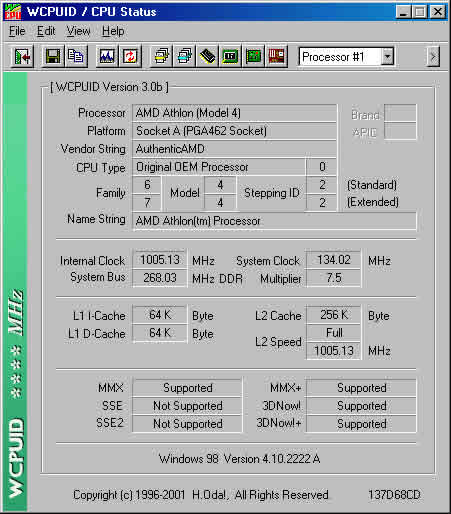This screenshot has width=451, height=514.
Task: Expand the Processor #1 dropdown arrow
Action: click(387, 57)
